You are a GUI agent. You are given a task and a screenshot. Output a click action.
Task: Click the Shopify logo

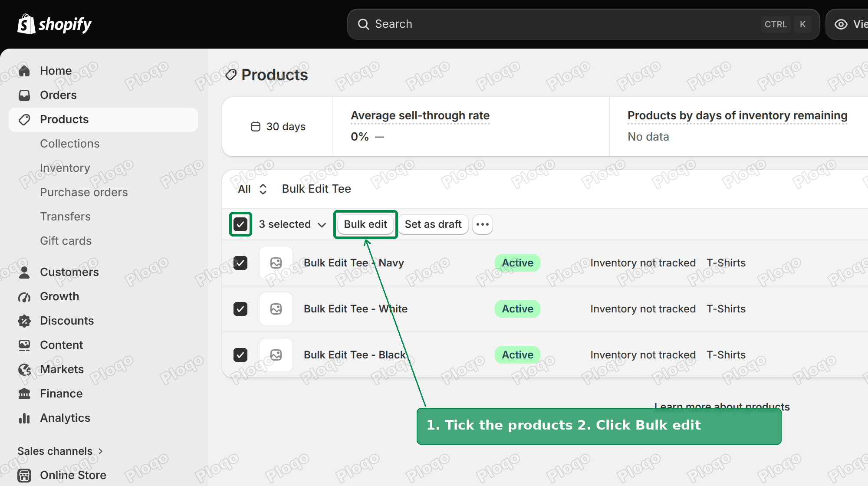pos(54,24)
